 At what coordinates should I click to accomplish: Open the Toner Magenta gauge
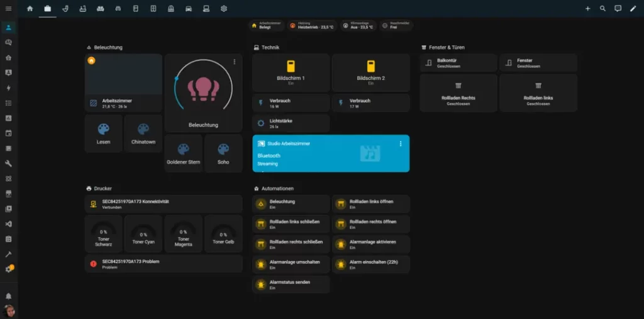pyautogui.click(x=183, y=234)
